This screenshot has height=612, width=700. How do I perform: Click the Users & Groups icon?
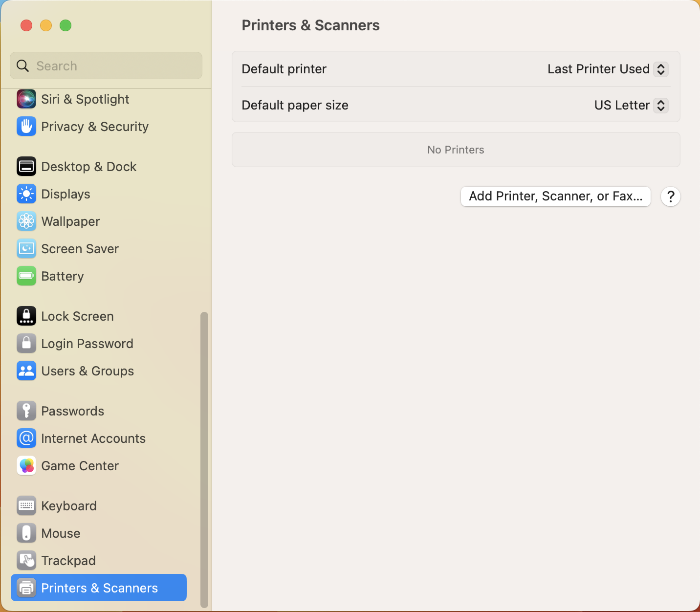26,371
